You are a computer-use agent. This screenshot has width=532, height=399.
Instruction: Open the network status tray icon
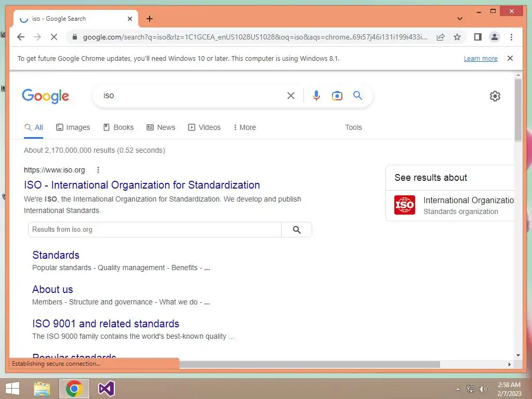471,389
